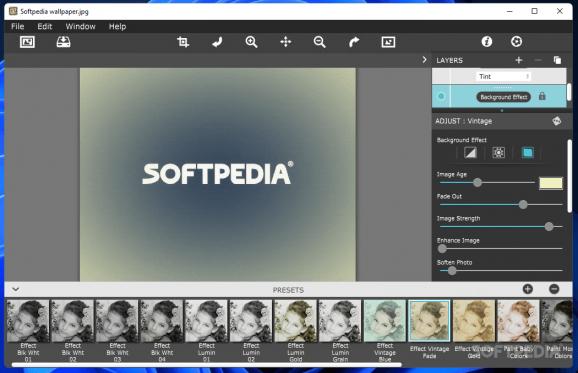This screenshot has height=373, width=578.
Task: Click the LAYERS panel title
Action: pyautogui.click(x=449, y=60)
